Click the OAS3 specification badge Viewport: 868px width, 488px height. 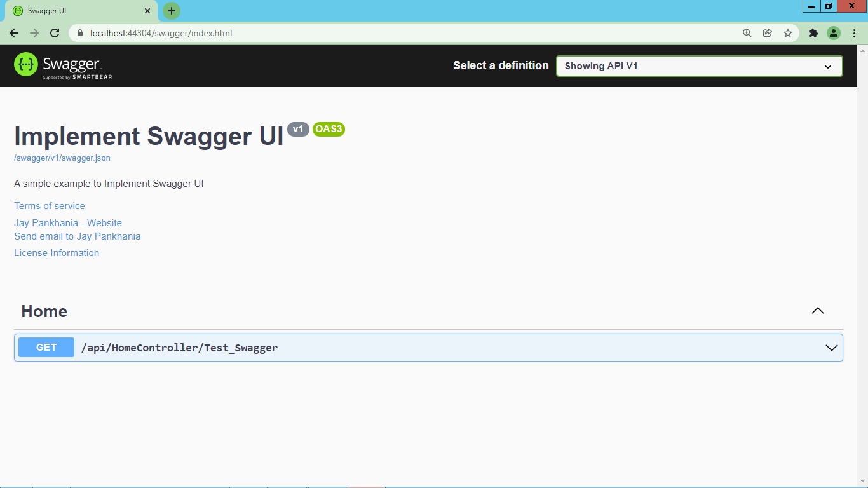tap(329, 129)
